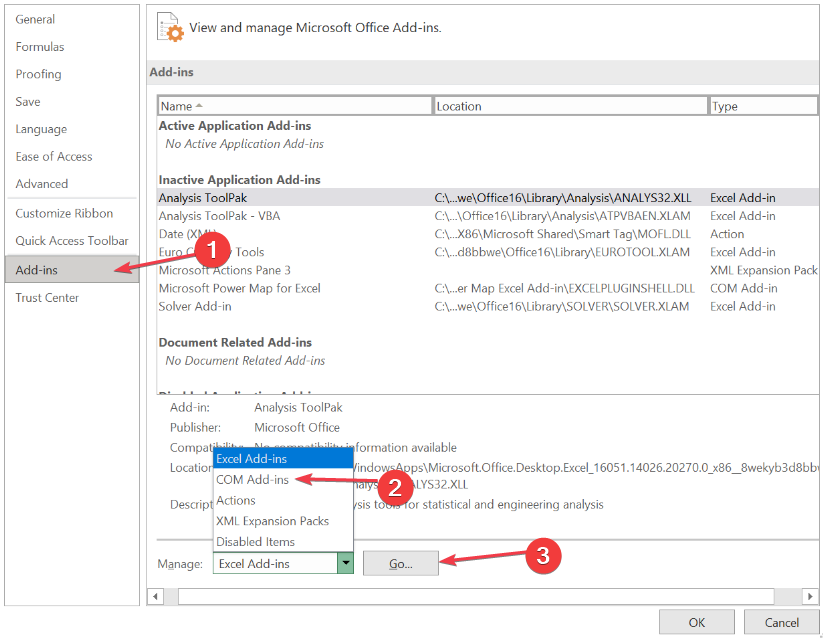Screen dimensions: 823x638
Task: Click the XML Expansion Pack type cell
Action: click(764, 270)
